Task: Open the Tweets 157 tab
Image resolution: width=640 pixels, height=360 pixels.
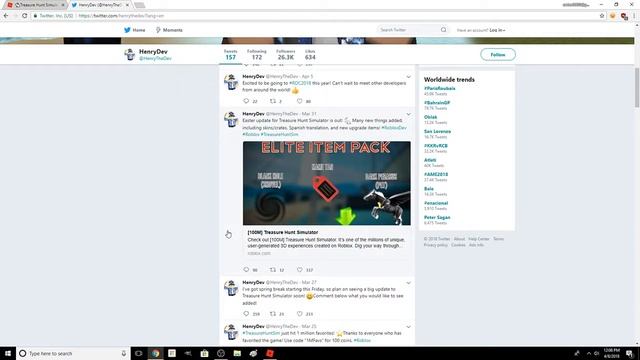Action: [x=231, y=55]
